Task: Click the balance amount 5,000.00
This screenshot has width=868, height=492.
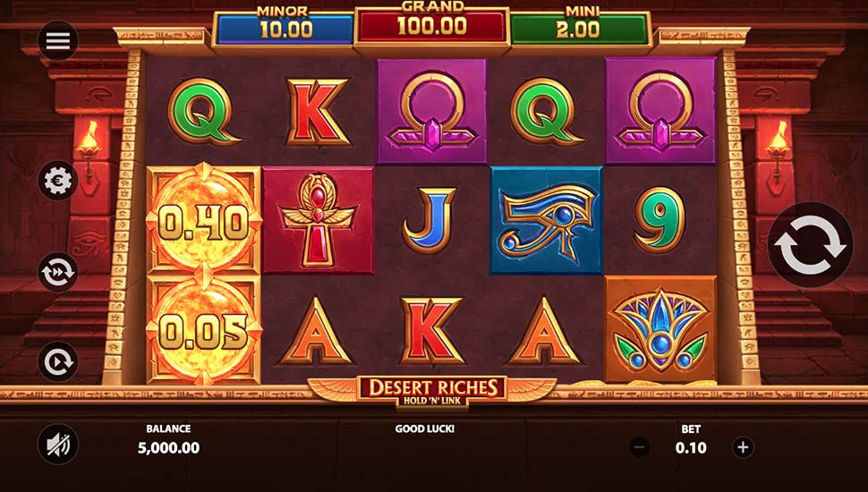Action: pyautogui.click(x=169, y=448)
